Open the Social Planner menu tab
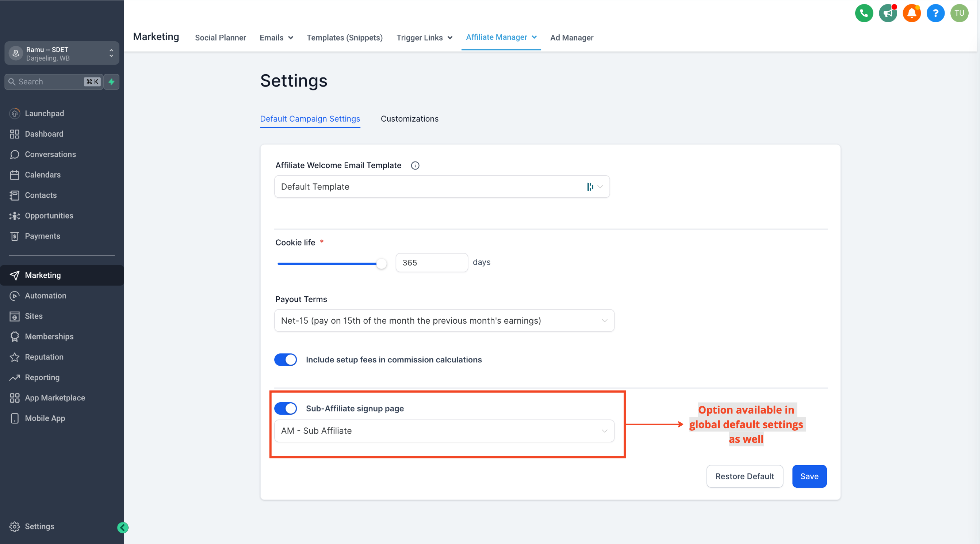 point(220,37)
